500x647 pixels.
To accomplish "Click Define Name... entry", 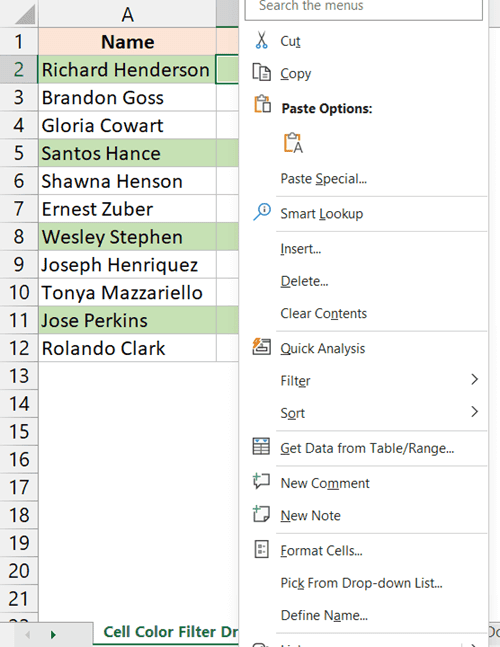I will (x=324, y=615).
